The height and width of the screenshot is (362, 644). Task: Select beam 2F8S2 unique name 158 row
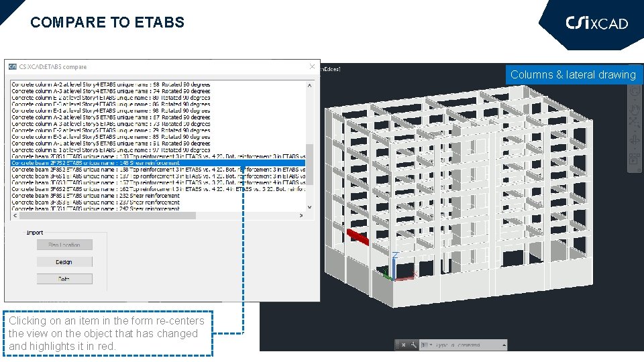(158, 170)
